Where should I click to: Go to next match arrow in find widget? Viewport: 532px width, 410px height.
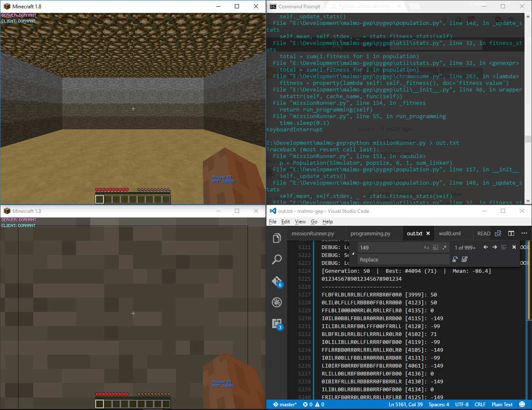tap(495, 247)
